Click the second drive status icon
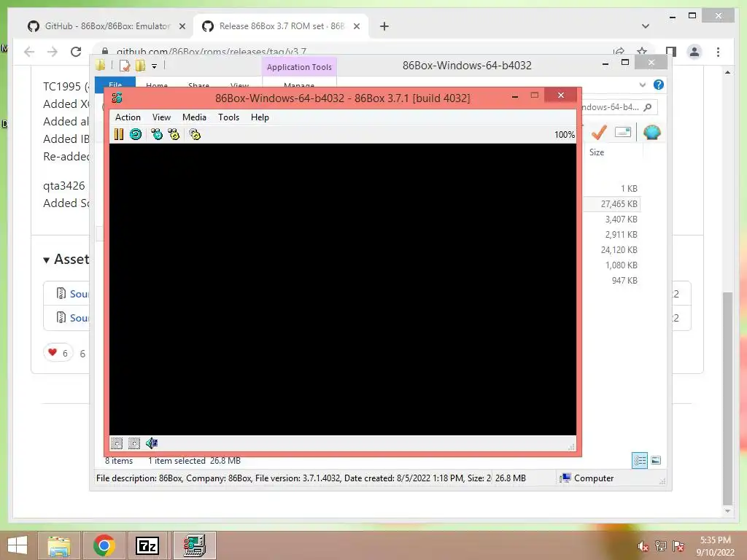 (134, 443)
